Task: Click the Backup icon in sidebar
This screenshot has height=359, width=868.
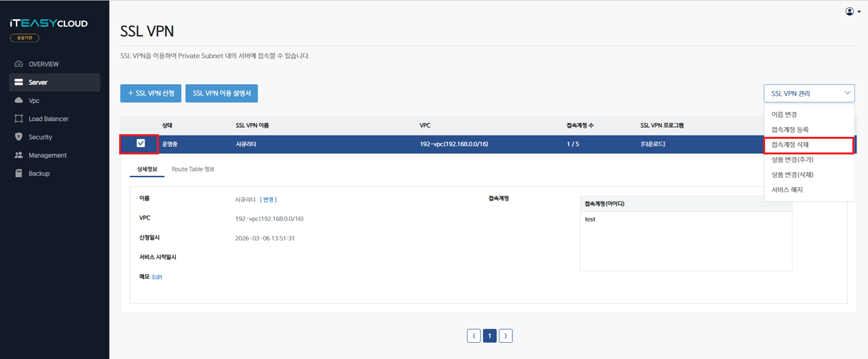Action: tap(18, 173)
